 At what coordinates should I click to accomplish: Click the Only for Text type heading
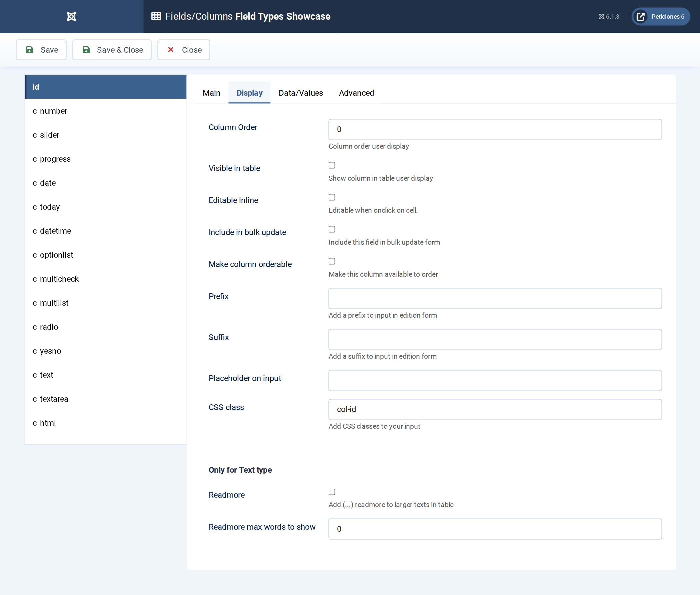click(240, 470)
